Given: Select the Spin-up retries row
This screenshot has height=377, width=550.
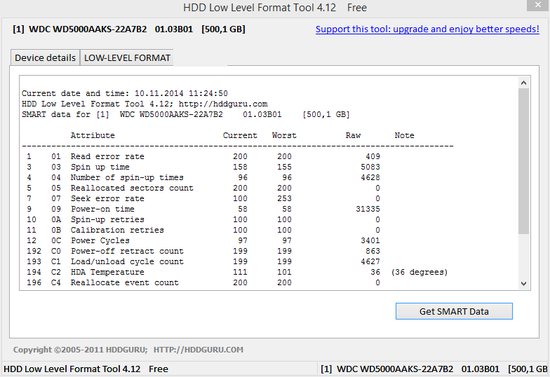Looking at the screenshot, I should click(x=203, y=220).
